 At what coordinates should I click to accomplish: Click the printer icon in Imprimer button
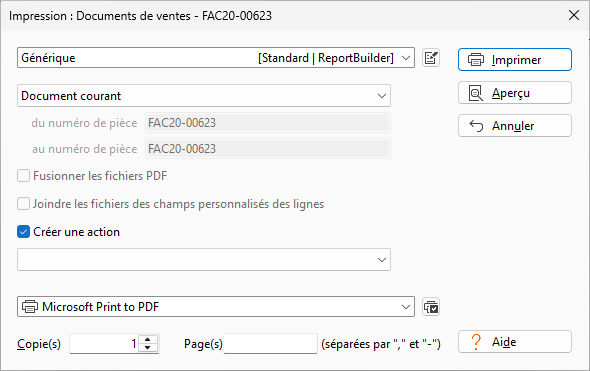point(476,60)
